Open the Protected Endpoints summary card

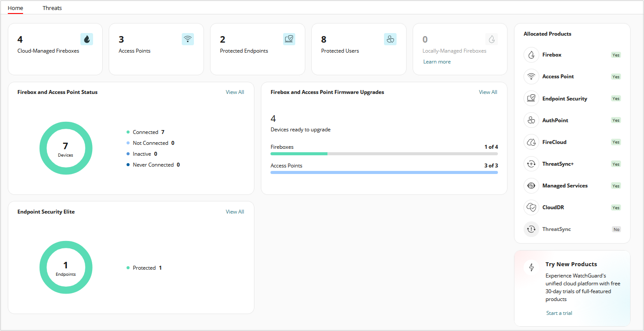257,49
